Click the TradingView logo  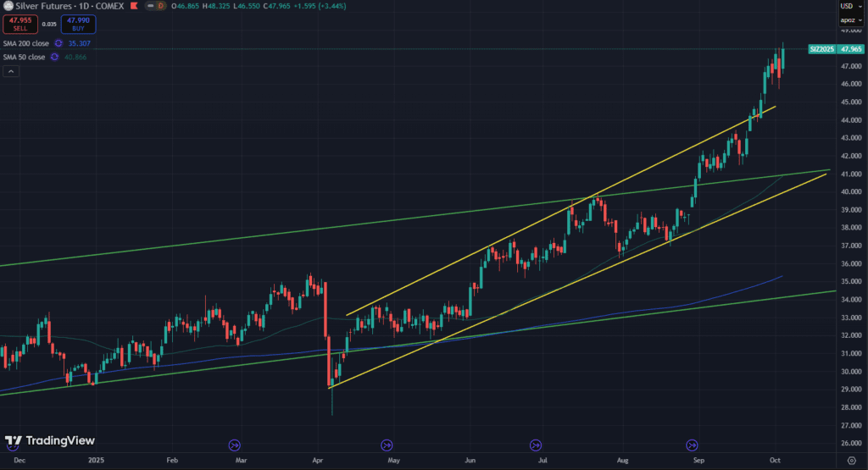pyautogui.click(x=49, y=441)
